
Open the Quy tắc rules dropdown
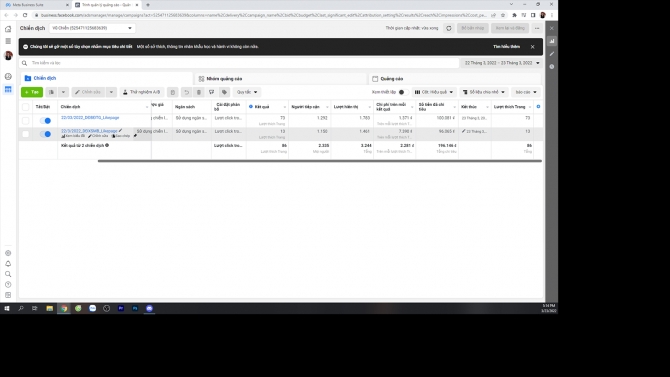click(247, 92)
